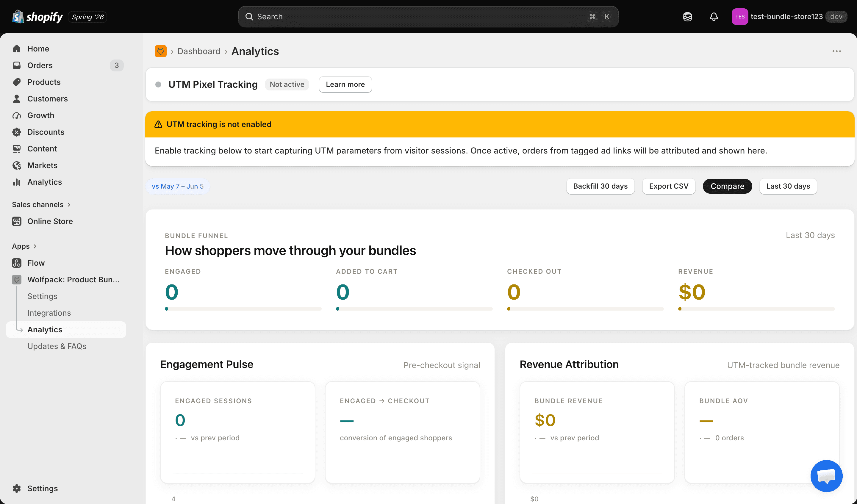This screenshot has height=504, width=857.
Task: Click Export CSV
Action: (668, 186)
